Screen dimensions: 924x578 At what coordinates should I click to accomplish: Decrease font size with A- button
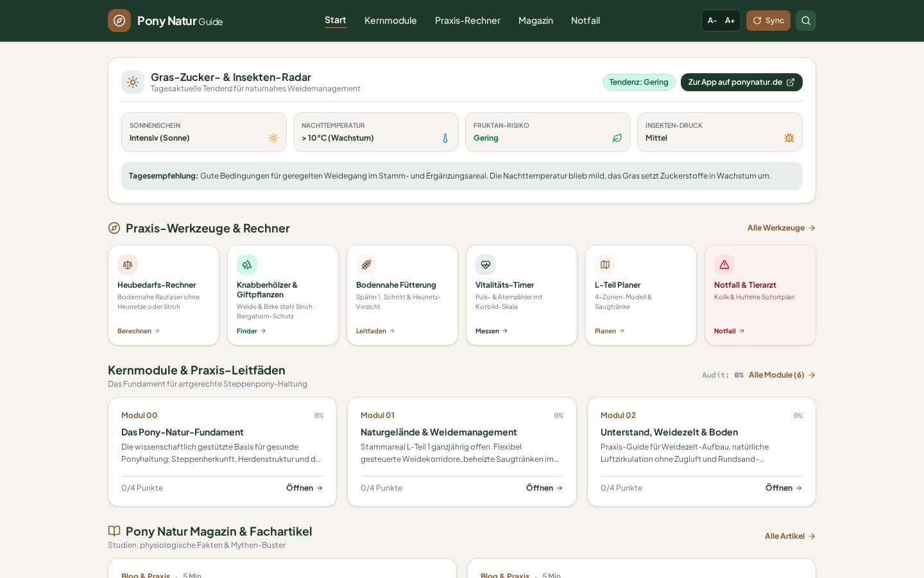[712, 21]
